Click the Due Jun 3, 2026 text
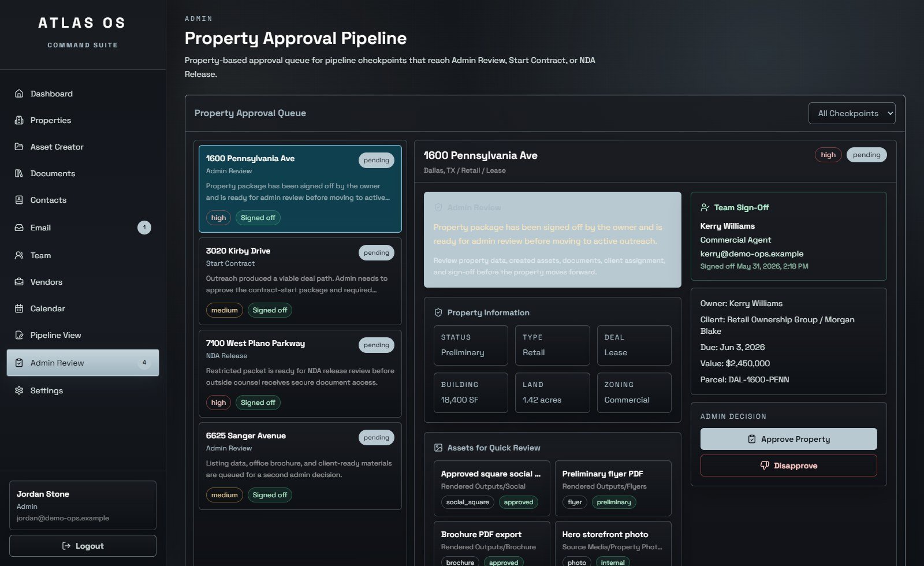Image resolution: width=924 pixels, height=566 pixels. point(733,347)
